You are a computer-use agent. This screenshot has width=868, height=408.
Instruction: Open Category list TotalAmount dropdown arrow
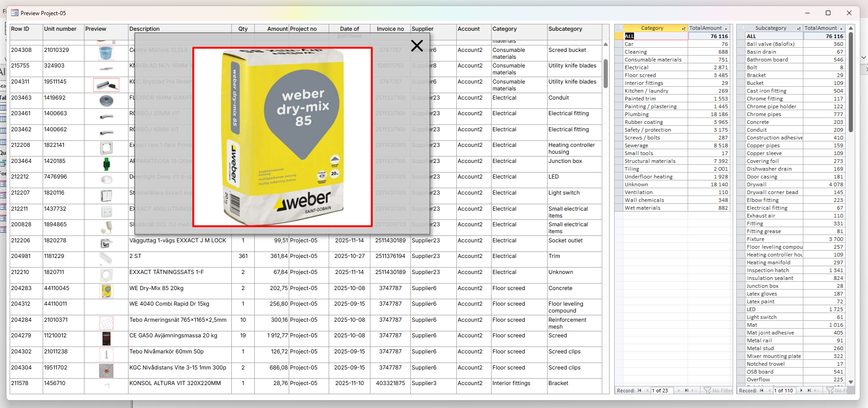726,28
